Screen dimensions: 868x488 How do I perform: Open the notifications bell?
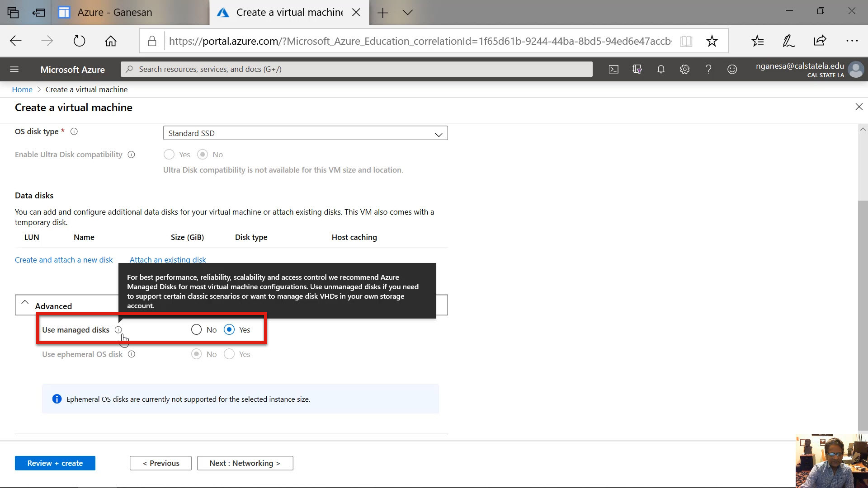coord(661,69)
